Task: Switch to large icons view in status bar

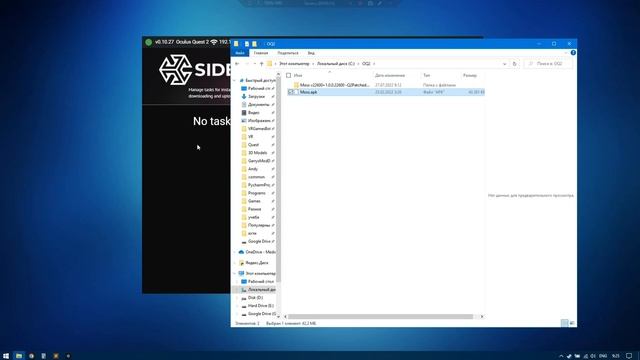Action: (572, 323)
